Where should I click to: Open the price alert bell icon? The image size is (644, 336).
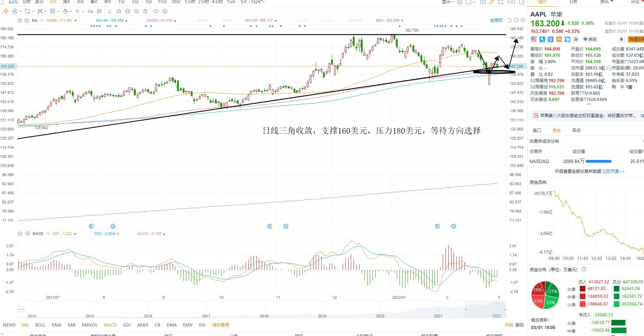tap(622, 39)
